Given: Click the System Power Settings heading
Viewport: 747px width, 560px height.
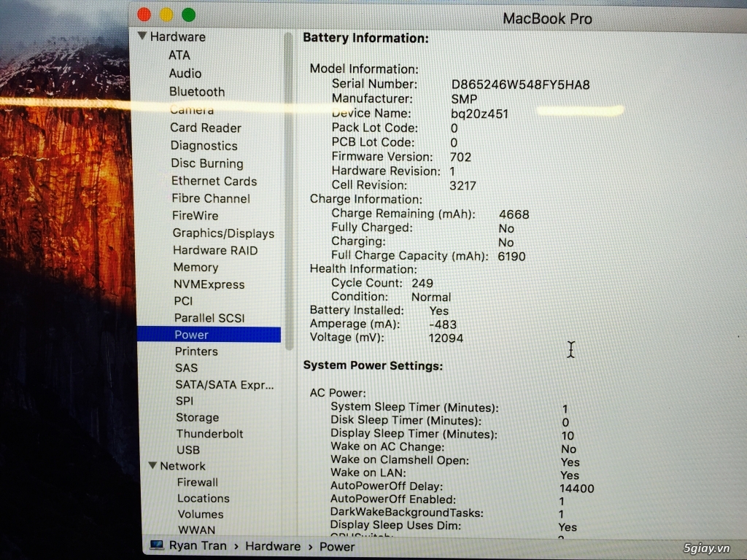Looking at the screenshot, I should click(x=373, y=366).
